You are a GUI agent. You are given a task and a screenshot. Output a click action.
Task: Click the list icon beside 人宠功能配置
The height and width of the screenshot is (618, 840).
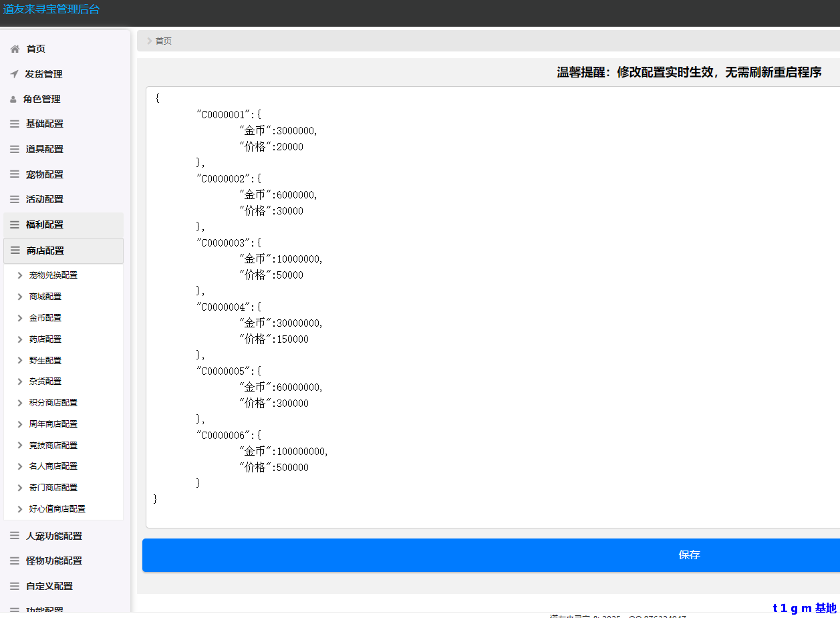15,536
